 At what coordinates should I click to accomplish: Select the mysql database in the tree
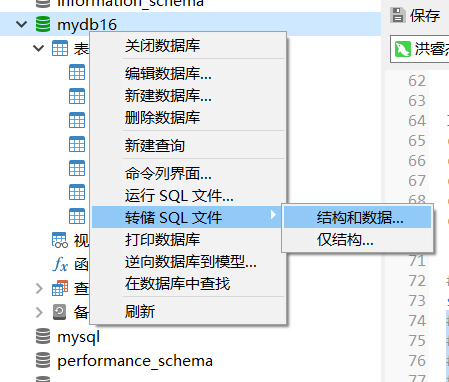click(x=79, y=337)
